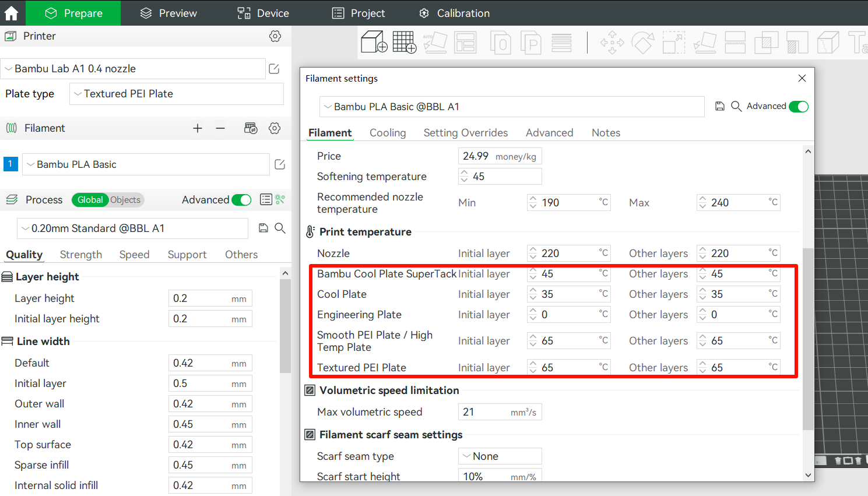The width and height of the screenshot is (868, 496).
Task: Open the Notes tab in Filament settings
Action: 606,133
